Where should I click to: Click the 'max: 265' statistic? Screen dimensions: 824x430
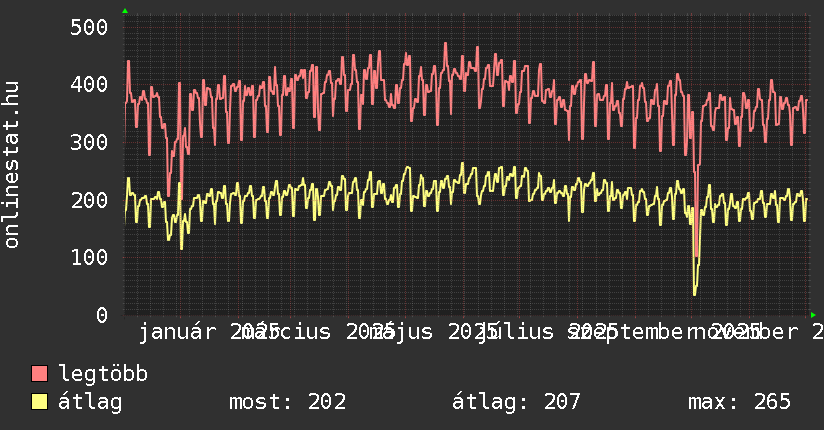(739, 403)
